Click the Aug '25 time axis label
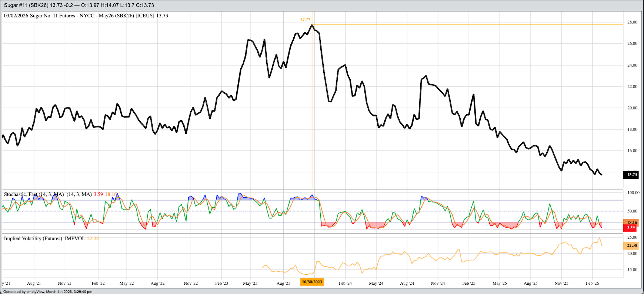This screenshot has height=294, width=644. [x=530, y=283]
